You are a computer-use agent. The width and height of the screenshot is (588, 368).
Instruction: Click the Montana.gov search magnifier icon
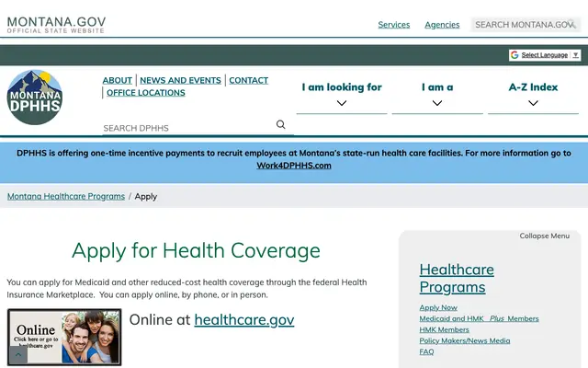[571, 24]
